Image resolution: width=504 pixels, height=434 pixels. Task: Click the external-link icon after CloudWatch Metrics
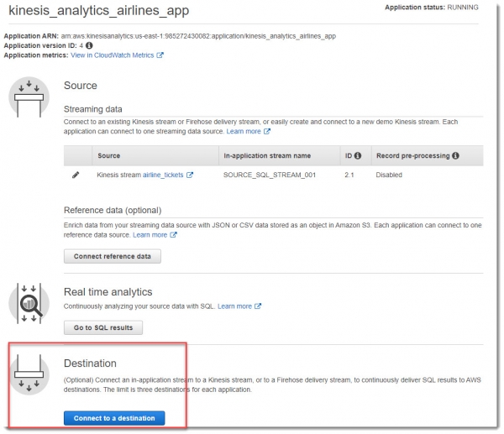click(x=160, y=55)
